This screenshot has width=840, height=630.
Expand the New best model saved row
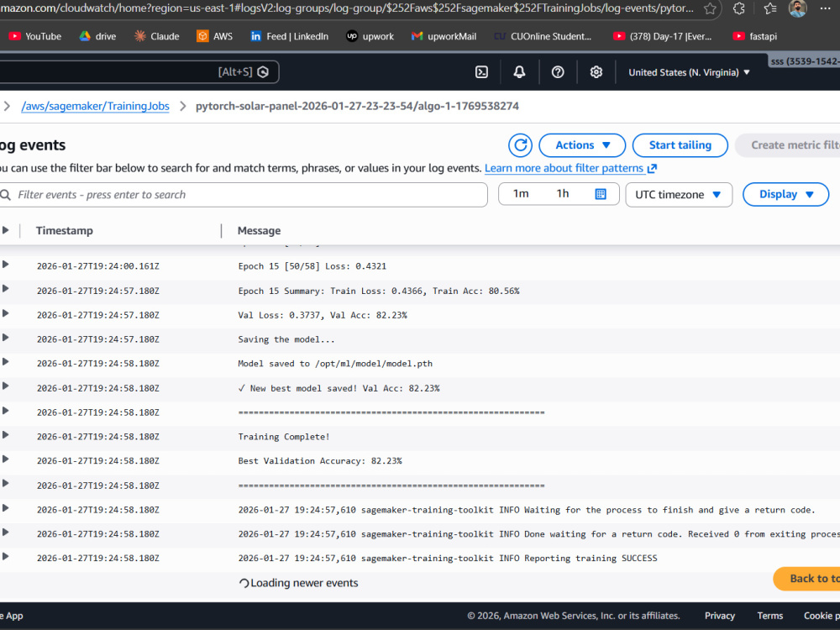[x=5, y=386]
